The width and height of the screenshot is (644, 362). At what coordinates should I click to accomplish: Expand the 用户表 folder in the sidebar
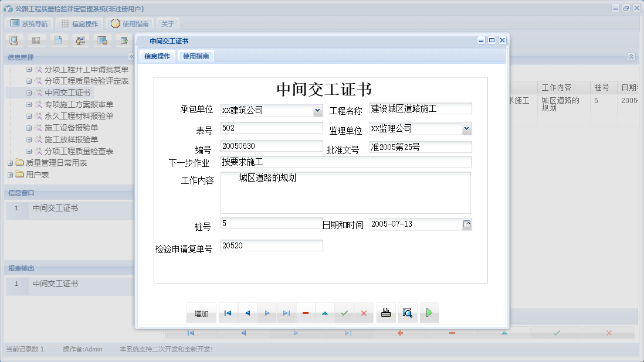pyautogui.click(x=11, y=175)
